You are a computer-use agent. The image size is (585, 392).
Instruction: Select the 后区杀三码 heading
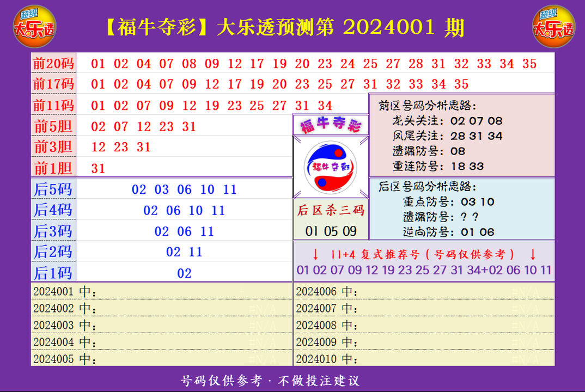coord(331,210)
